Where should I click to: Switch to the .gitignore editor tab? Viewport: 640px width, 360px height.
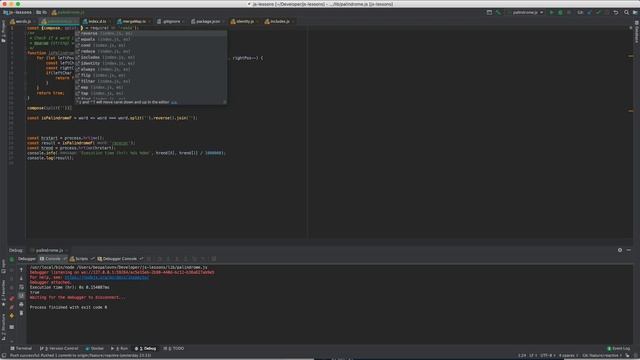(171, 21)
